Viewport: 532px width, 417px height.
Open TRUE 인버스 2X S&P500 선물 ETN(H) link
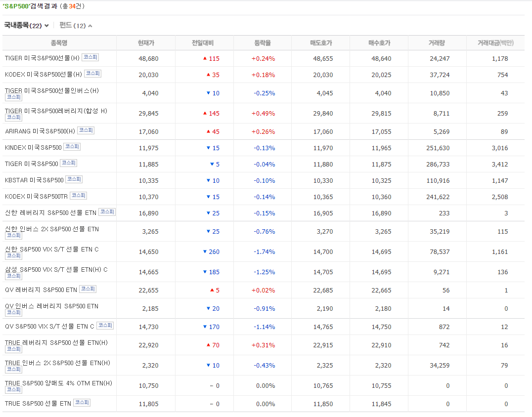(x=58, y=363)
